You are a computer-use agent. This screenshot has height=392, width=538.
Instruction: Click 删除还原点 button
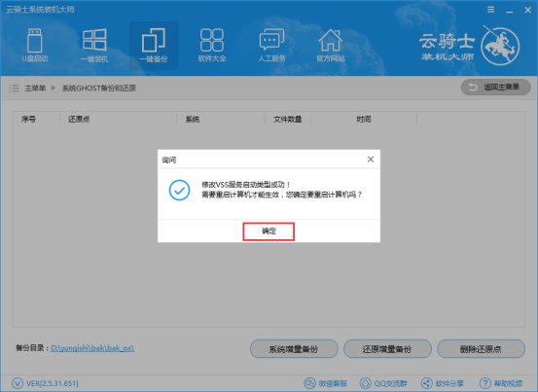(x=481, y=349)
